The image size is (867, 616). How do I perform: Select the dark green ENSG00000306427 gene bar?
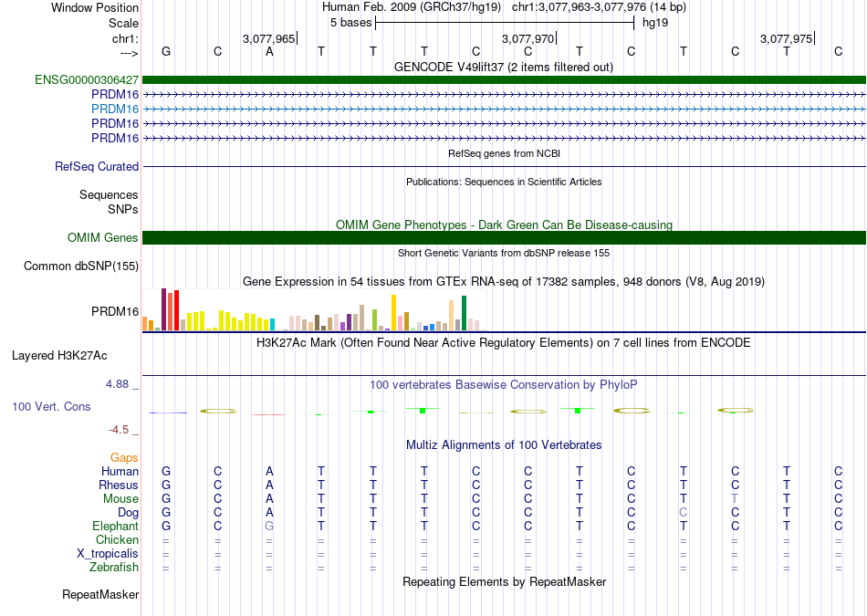click(505, 80)
